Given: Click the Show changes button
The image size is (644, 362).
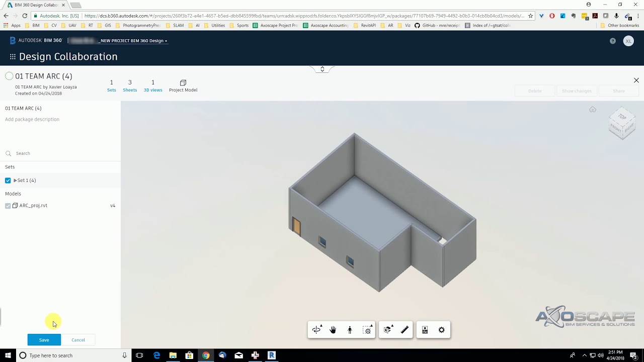Looking at the screenshot, I should pos(577,91).
